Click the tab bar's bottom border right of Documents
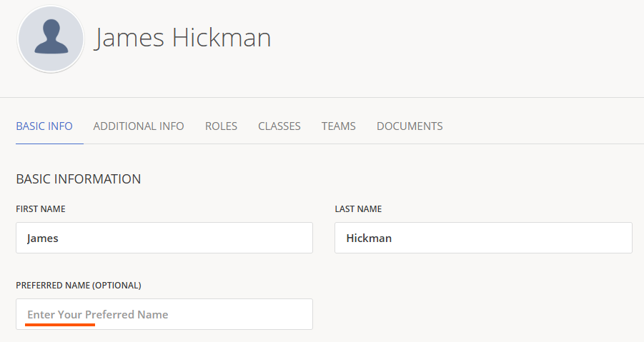 (543, 144)
